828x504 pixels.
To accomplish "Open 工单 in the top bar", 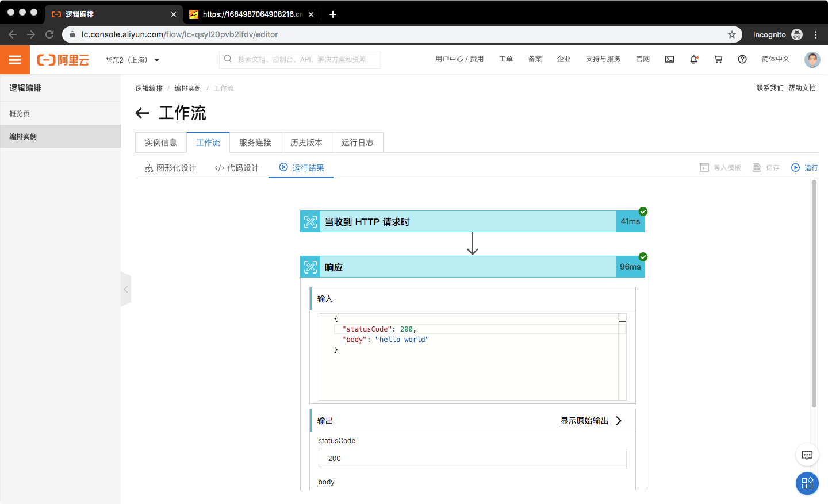I will [506, 59].
